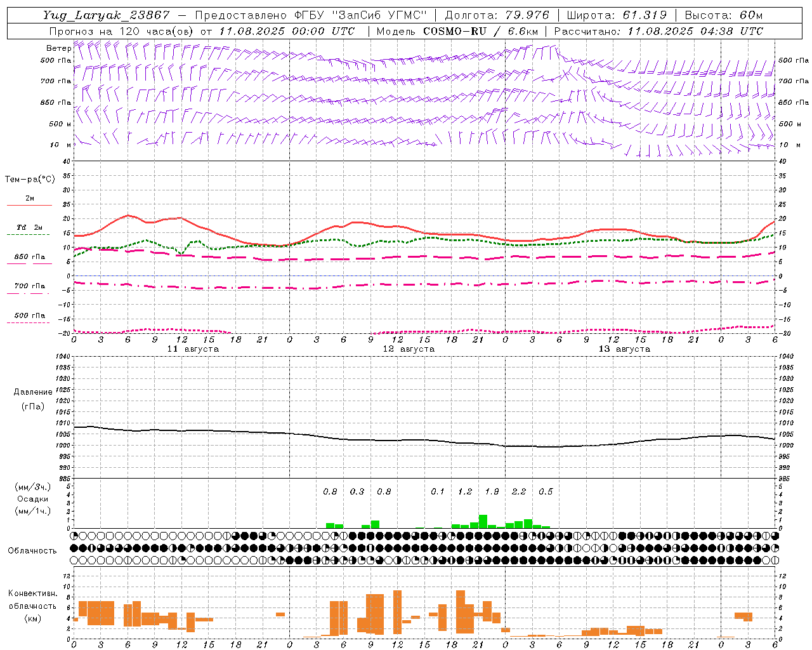Click the Высота: 60м field
Image resolution: width=812 pixels, height=650 pixels.
pyautogui.click(x=724, y=15)
